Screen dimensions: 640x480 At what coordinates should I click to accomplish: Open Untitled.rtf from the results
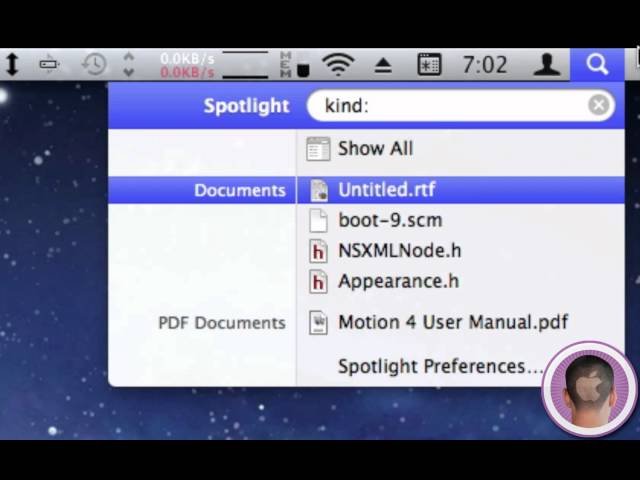[x=386, y=190]
